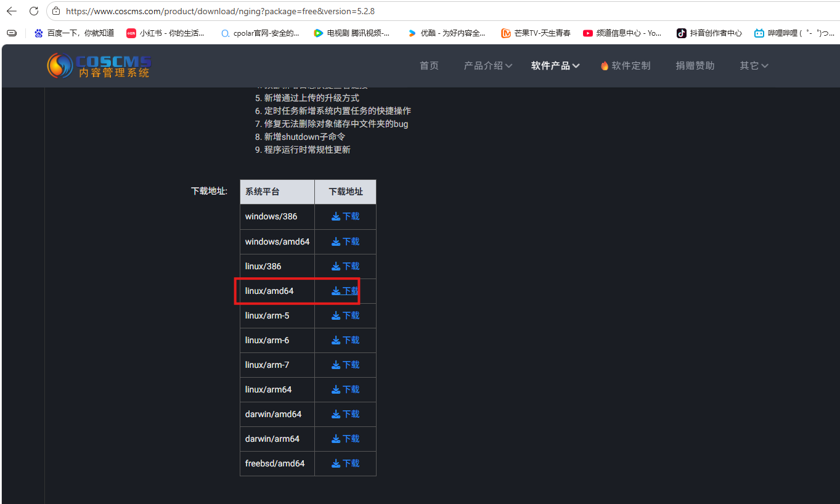Expand the 软件产品 dropdown menu
The image size is (840, 504).
click(x=555, y=65)
